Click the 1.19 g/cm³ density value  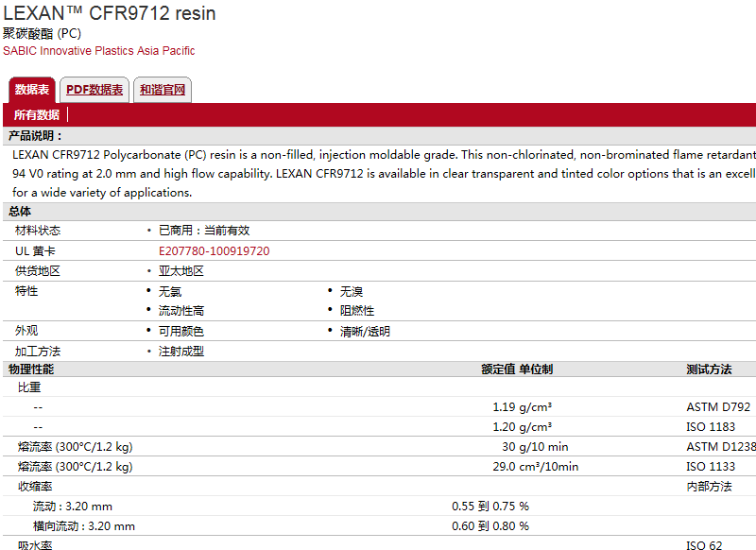tap(523, 407)
